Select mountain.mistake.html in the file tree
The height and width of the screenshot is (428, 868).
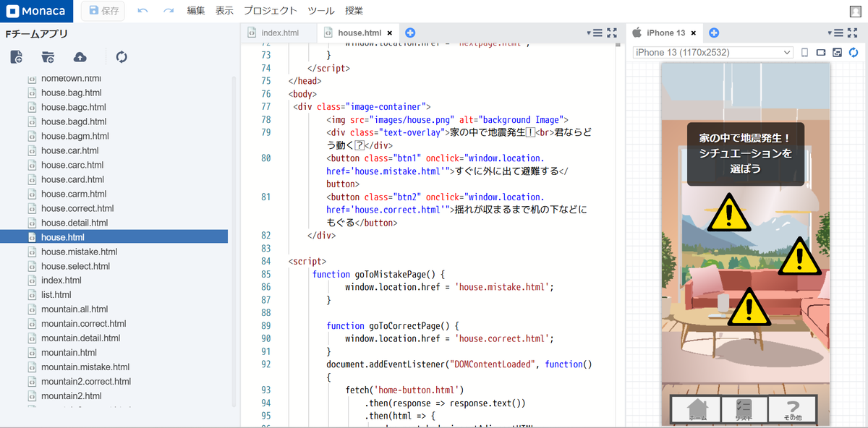tap(85, 367)
